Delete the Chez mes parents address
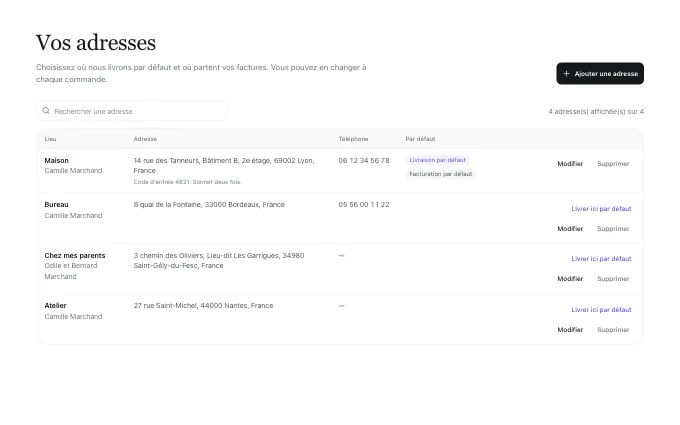The height and width of the screenshot is (425, 680). click(613, 279)
